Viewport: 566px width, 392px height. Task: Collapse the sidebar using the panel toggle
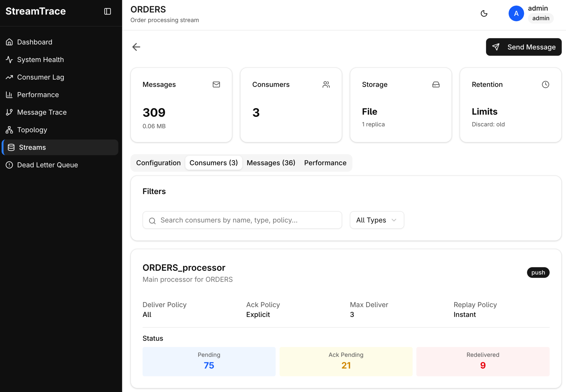pyautogui.click(x=108, y=11)
